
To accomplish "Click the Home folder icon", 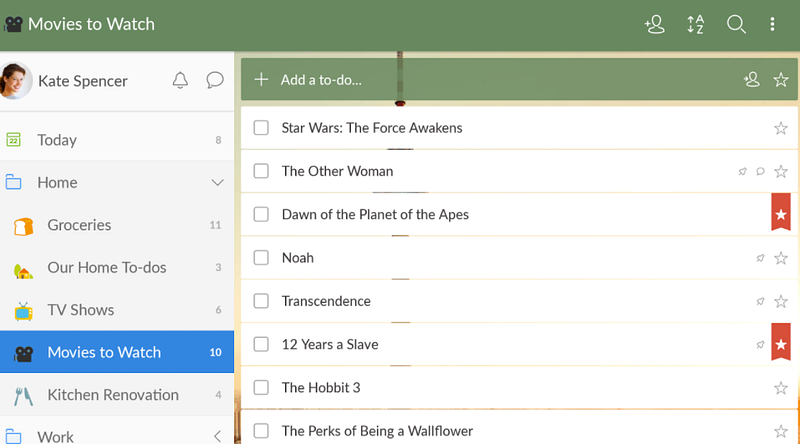I will pyautogui.click(x=13, y=182).
